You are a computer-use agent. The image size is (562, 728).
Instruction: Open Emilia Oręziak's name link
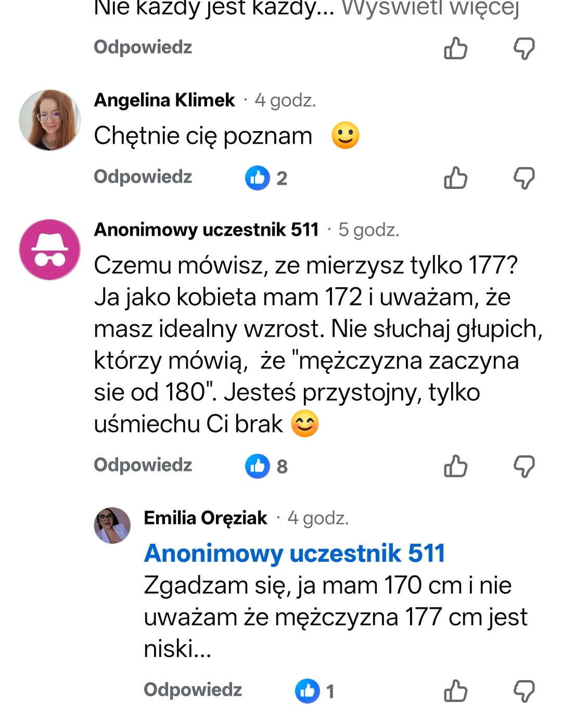click(x=205, y=518)
